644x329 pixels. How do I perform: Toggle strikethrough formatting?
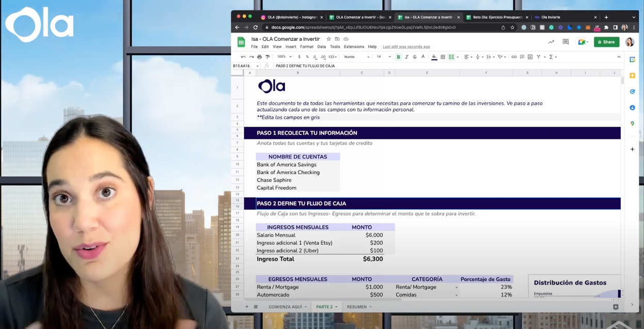click(415, 57)
